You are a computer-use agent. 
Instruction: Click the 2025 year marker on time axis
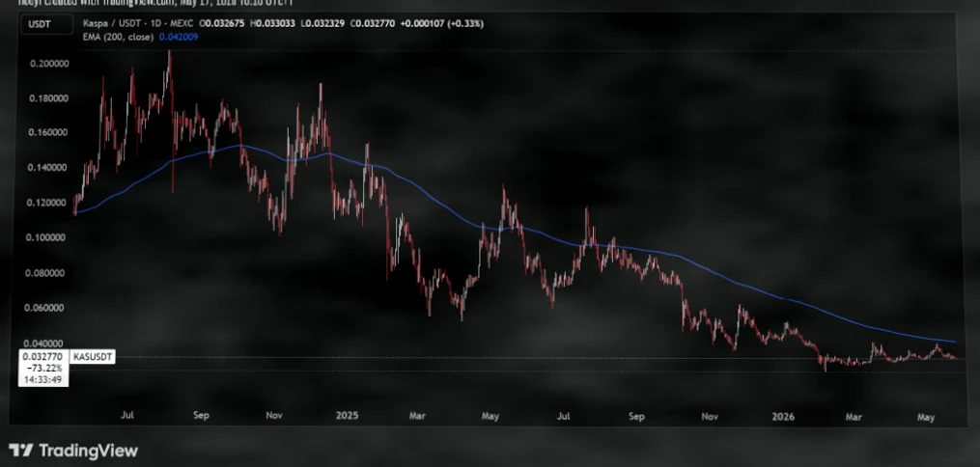pyautogui.click(x=347, y=416)
